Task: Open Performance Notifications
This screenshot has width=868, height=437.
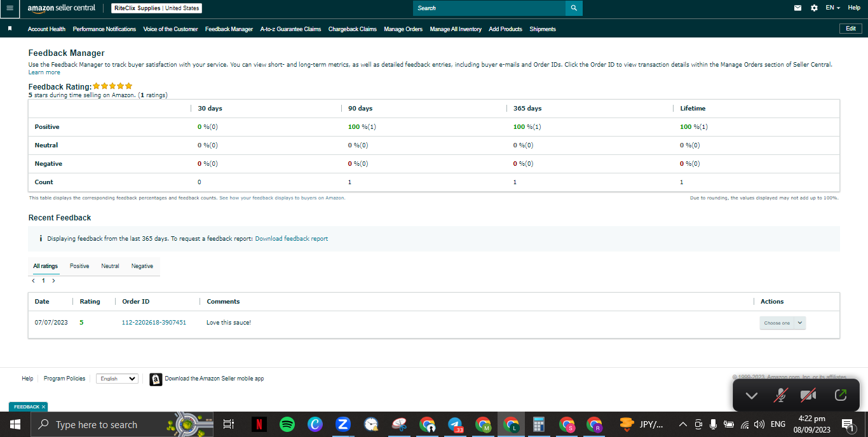Action: pos(104,29)
